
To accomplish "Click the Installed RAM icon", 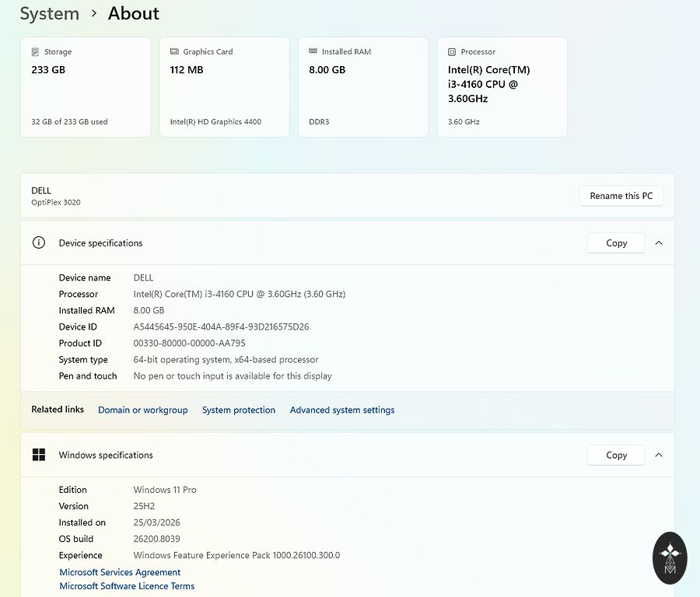I will click(313, 52).
